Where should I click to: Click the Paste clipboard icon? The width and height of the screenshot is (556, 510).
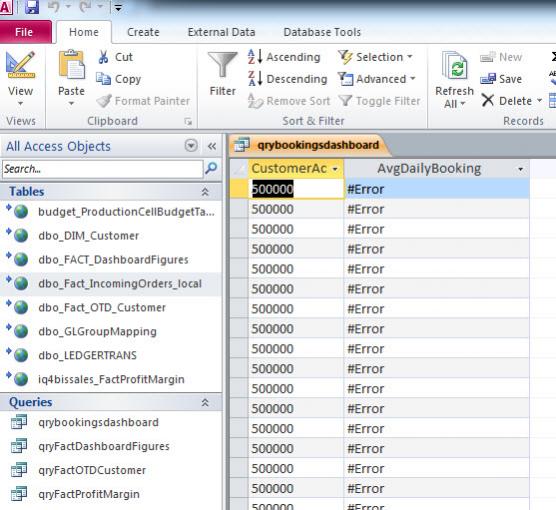tap(72, 65)
